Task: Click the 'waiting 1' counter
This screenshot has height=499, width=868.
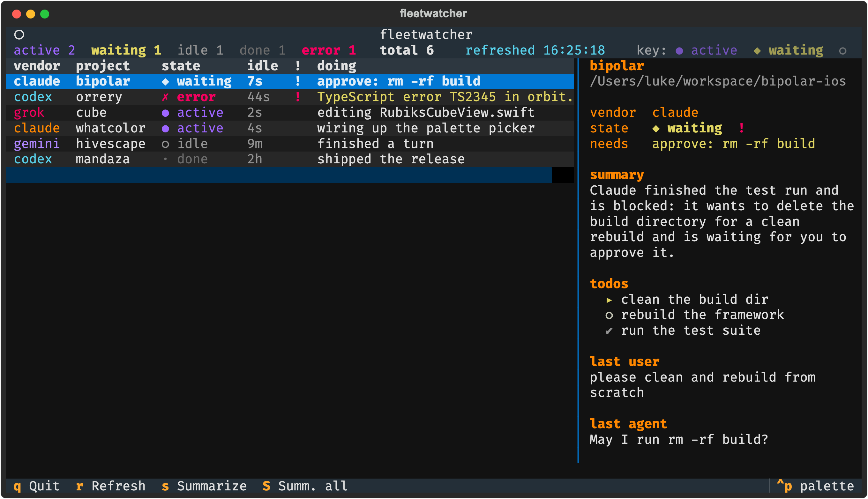Action: [x=126, y=50]
